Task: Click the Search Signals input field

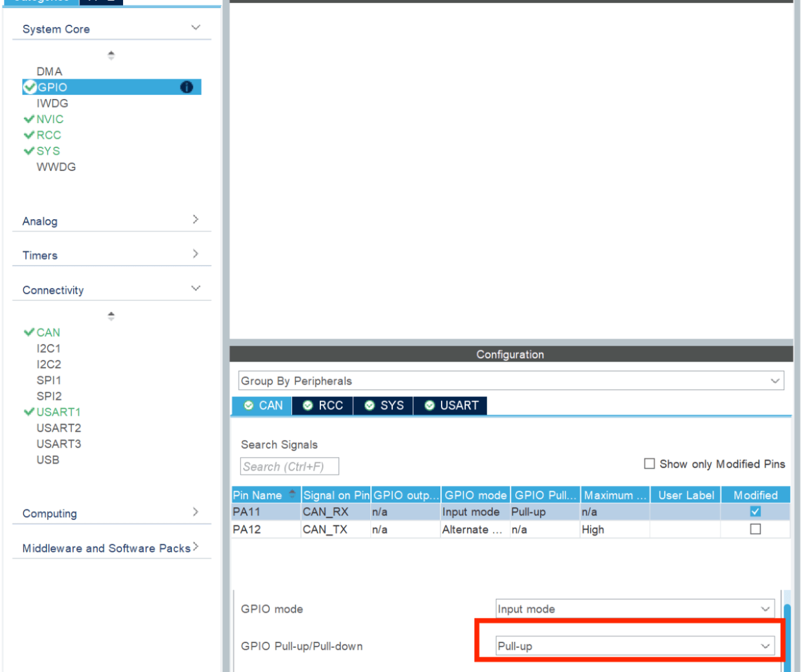Action: 290,466
